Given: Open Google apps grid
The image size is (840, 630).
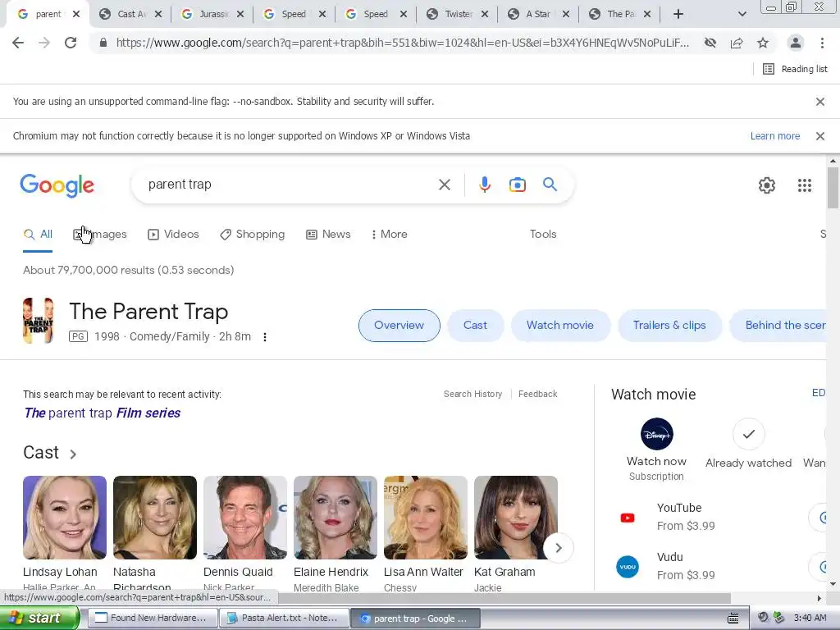Looking at the screenshot, I should [x=804, y=185].
